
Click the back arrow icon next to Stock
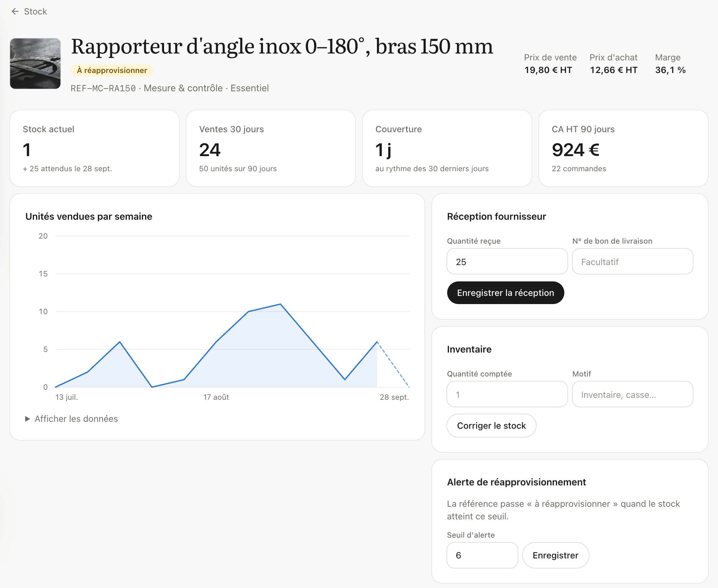point(15,12)
